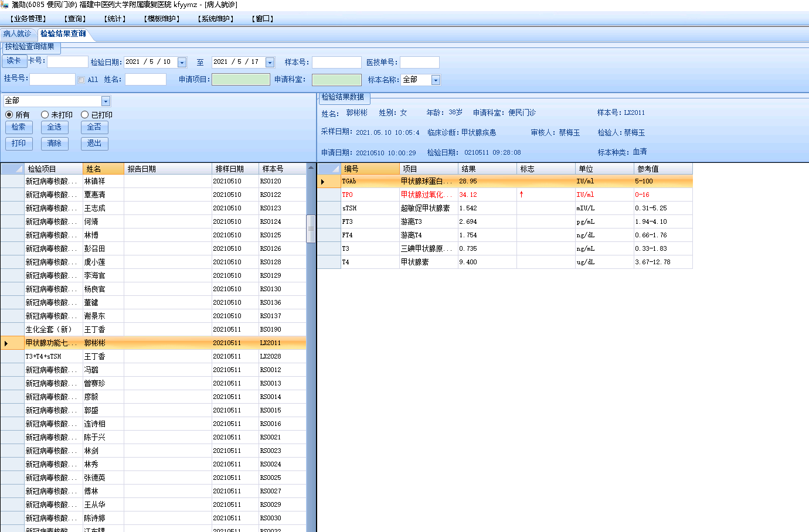809x532 pixels.
Task: Click the row pointer arrow beside TGAb row
Action: point(322,182)
